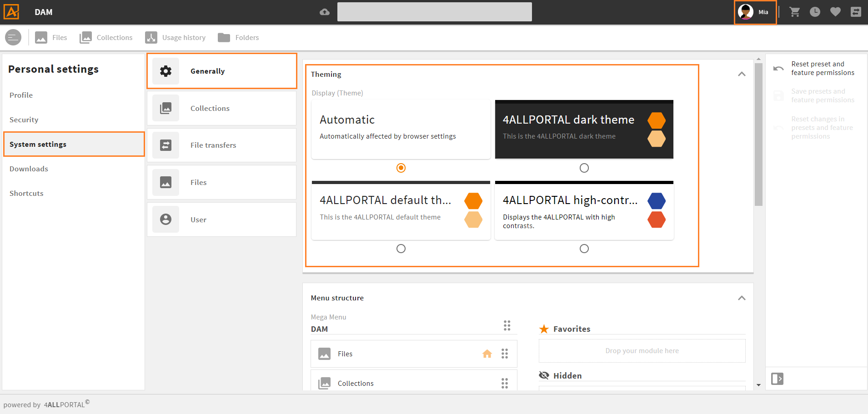This screenshot has height=414, width=868.
Task: Select the Automatic theme radio button
Action: tap(401, 168)
